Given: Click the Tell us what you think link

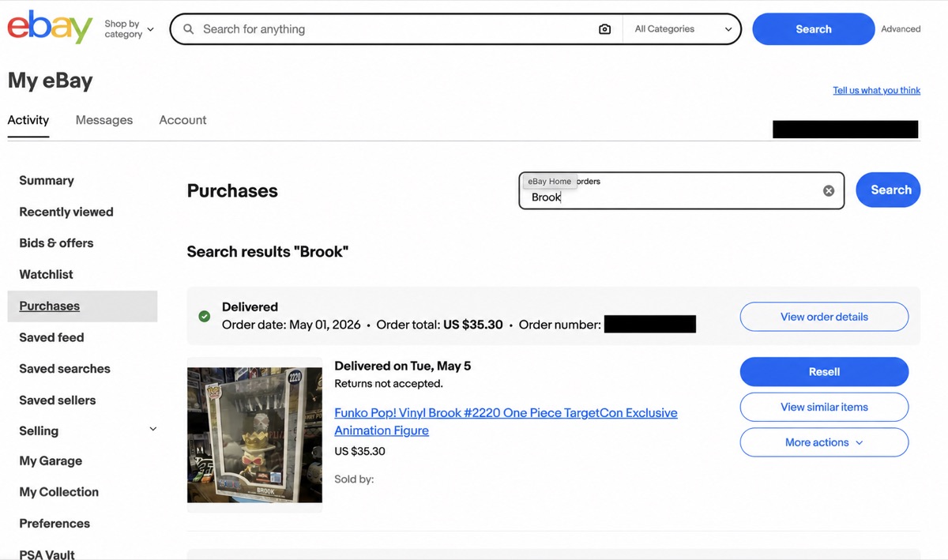Looking at the screenshot, I should [876, 90].
